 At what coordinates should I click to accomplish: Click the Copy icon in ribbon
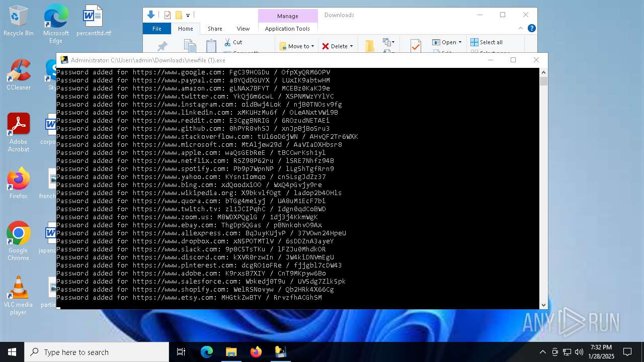pos(190,46)
